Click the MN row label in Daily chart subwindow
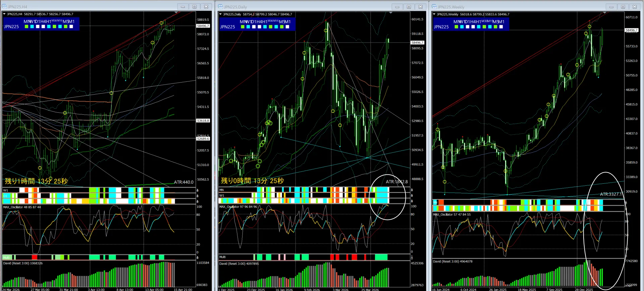Viewport: 644px width, 291px height. coord(221,190)
